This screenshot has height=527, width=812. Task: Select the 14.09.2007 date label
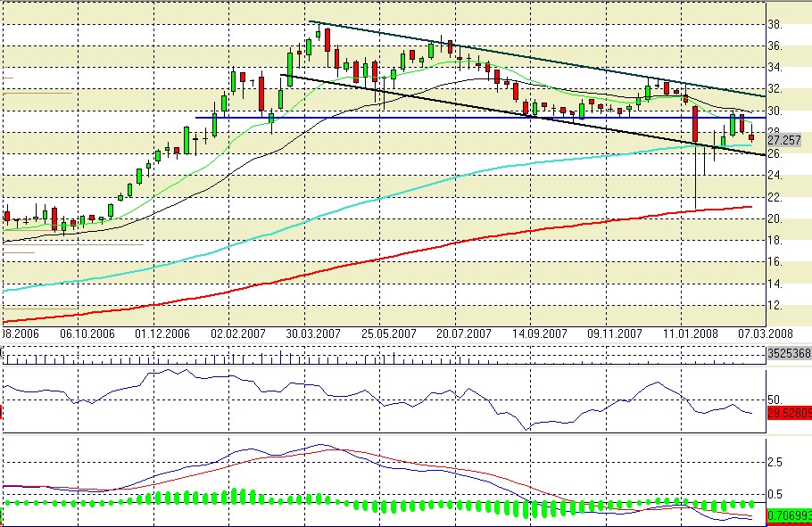[540, 333]
